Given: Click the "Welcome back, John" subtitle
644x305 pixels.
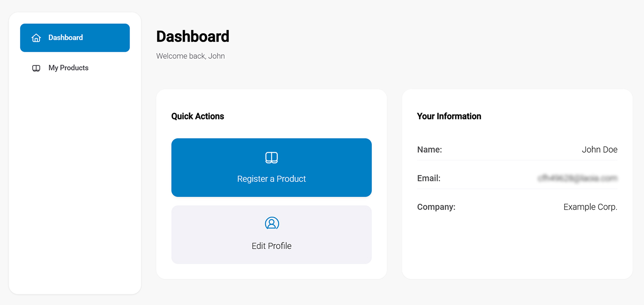Looking at the screenshot, I should [x=190, y=56].
